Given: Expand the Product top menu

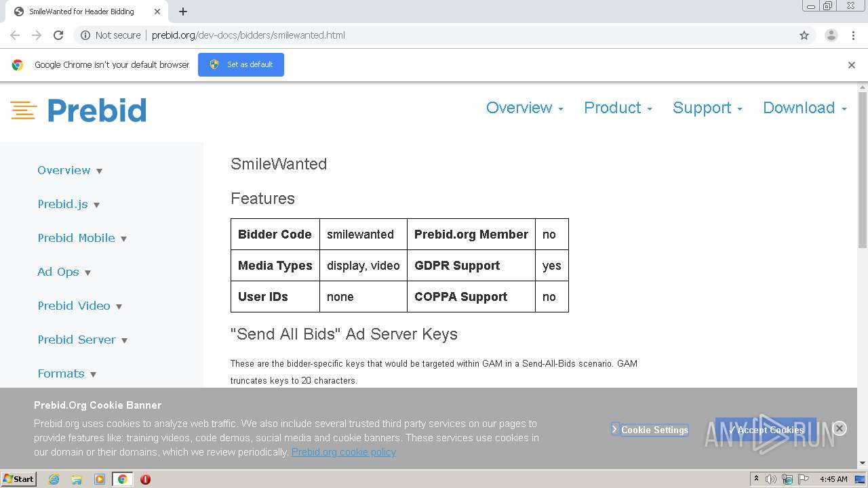Looking at the screenshot, I should tap(618, 108).
